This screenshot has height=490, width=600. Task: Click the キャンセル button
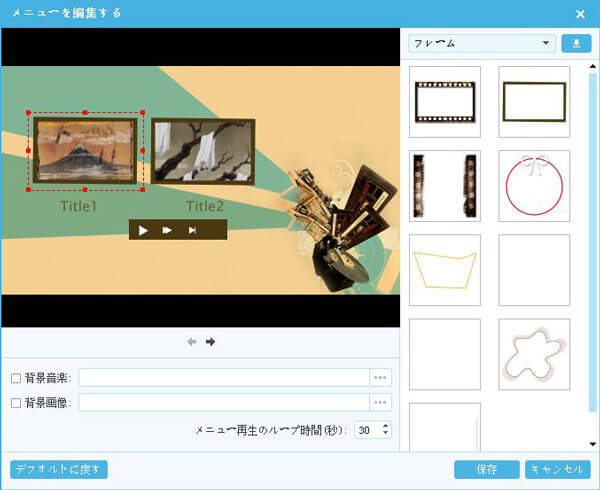550,469
